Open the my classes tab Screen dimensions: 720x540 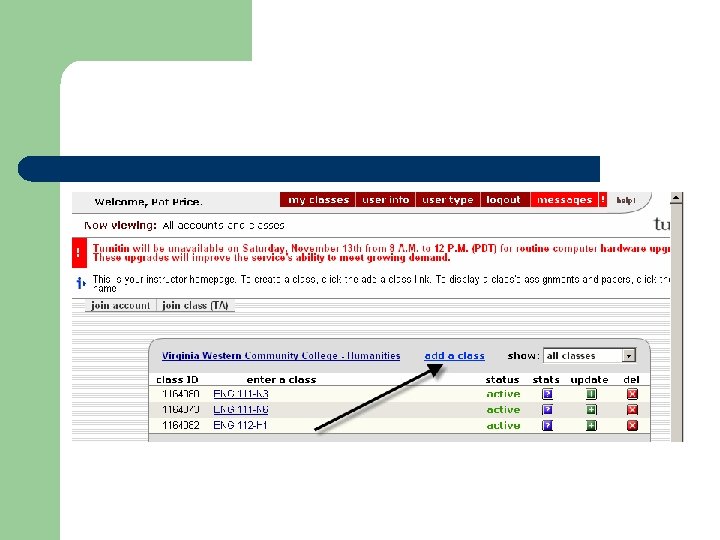tap(318, 200)
